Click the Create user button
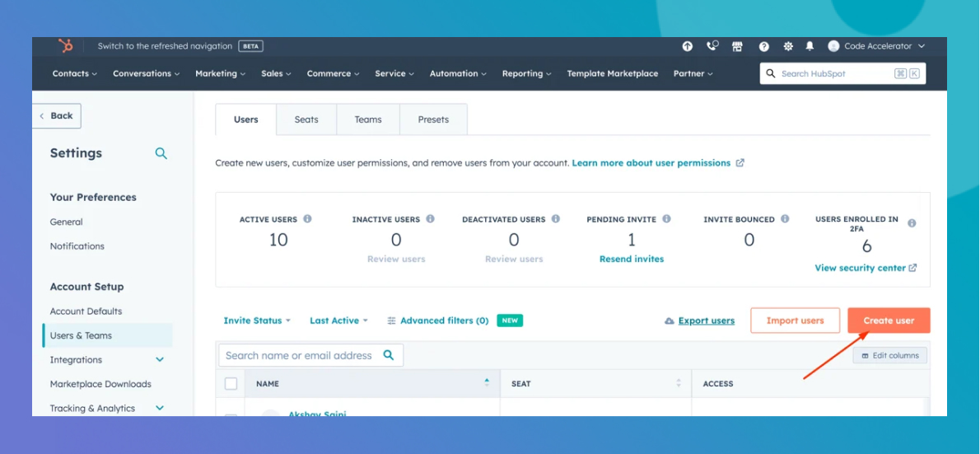The width and height of the screenshot is (980, 454). click(x=889, y=321)
